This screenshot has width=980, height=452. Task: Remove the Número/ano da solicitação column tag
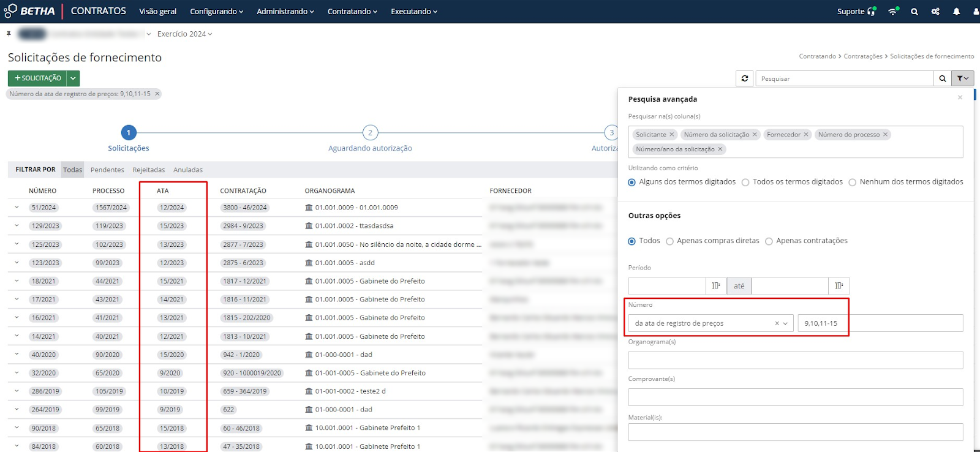click(720, 149)
